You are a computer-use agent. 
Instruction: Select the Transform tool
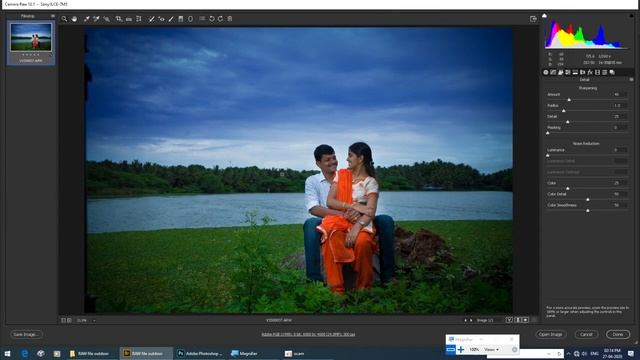(x=139, y=19)
